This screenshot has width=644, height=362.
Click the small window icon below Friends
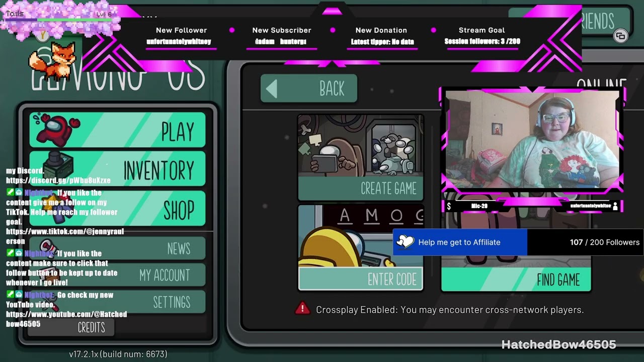coord(620,36)
